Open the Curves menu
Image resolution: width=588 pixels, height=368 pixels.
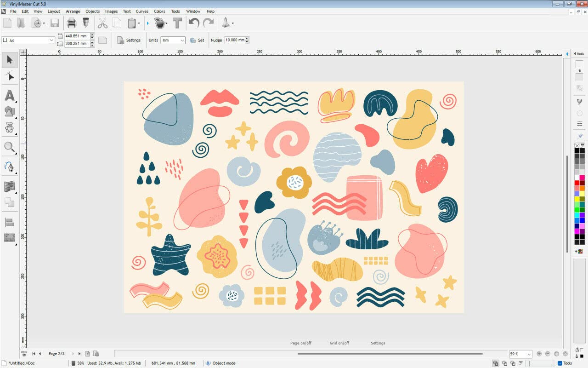(x=142, y=11)
